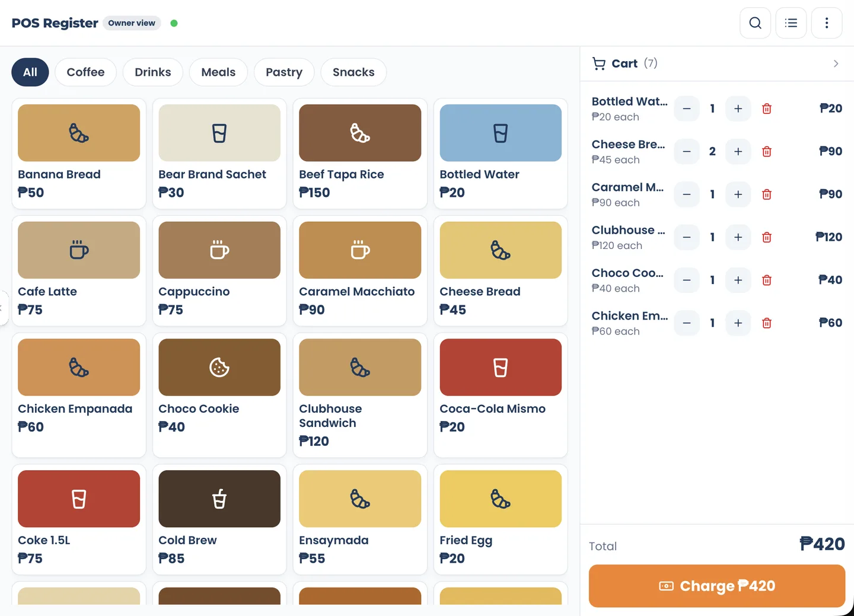Viewport: 854px width, 616px height.
Task: Click the cart icon in Cart header
Action: click(x=599, y=63)
